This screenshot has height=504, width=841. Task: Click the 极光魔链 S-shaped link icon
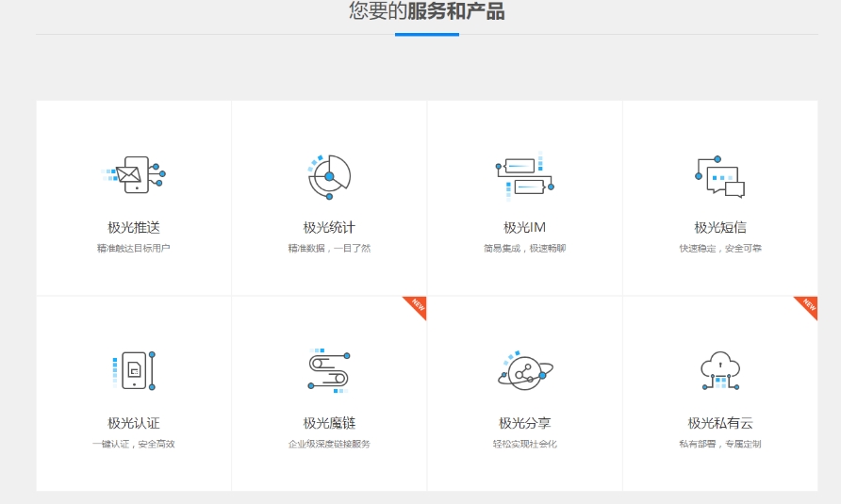329,370
